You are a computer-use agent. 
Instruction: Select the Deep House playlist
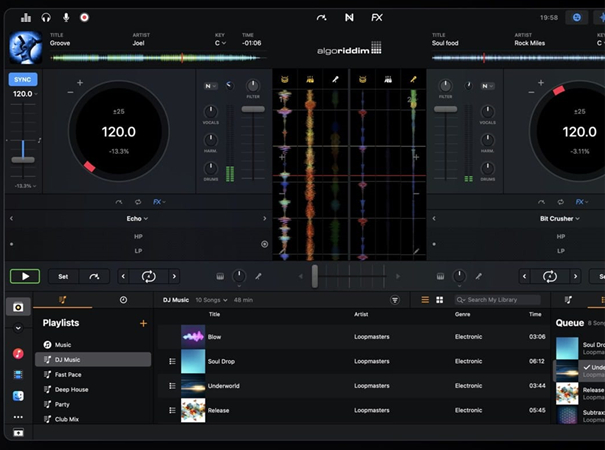[x=93, y=389]
